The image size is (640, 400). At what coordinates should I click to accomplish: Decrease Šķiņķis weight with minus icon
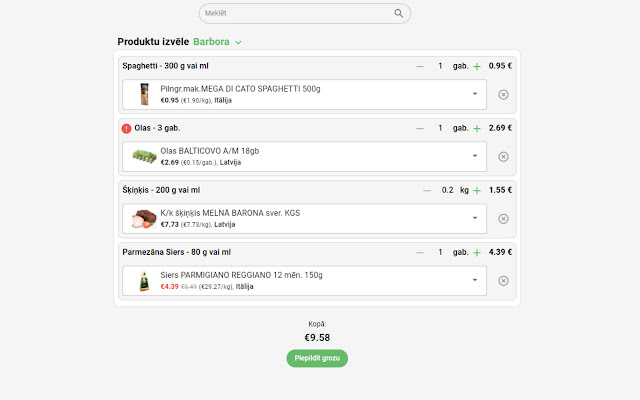click(x=427, y=190)
